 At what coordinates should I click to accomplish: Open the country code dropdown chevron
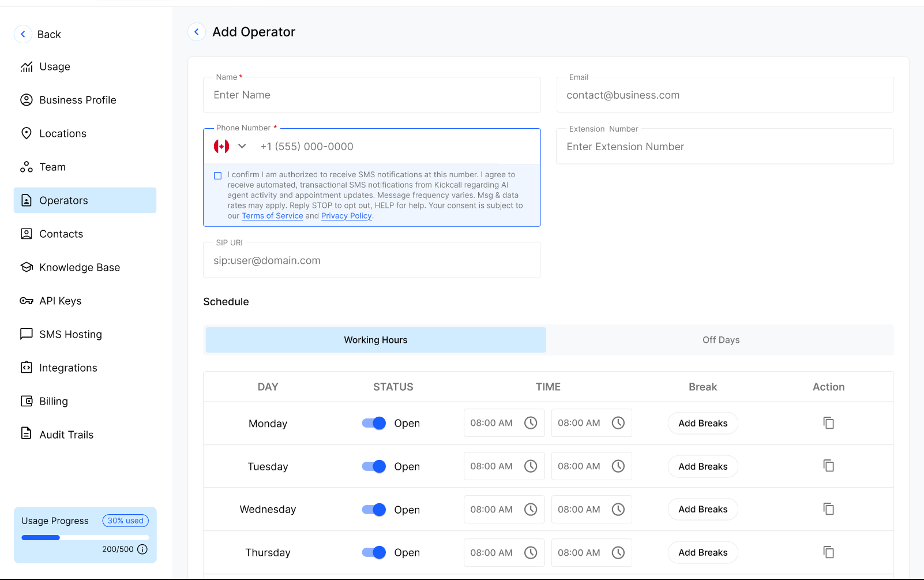coord(242,147)
